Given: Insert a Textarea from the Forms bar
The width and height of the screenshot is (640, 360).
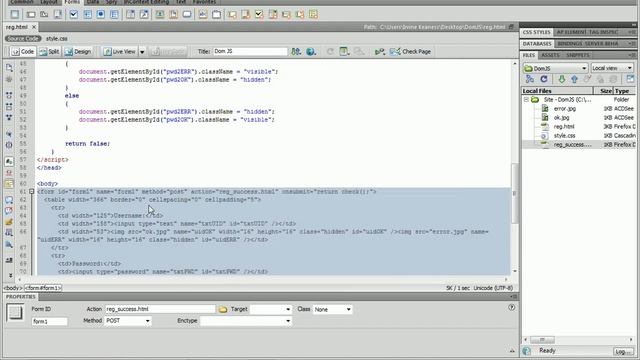Looking at the screenshot, I should point(58,15).
